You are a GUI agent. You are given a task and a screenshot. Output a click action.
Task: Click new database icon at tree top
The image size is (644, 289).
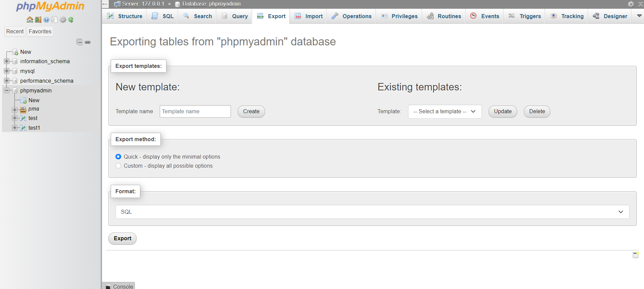[x=15, y=52]
